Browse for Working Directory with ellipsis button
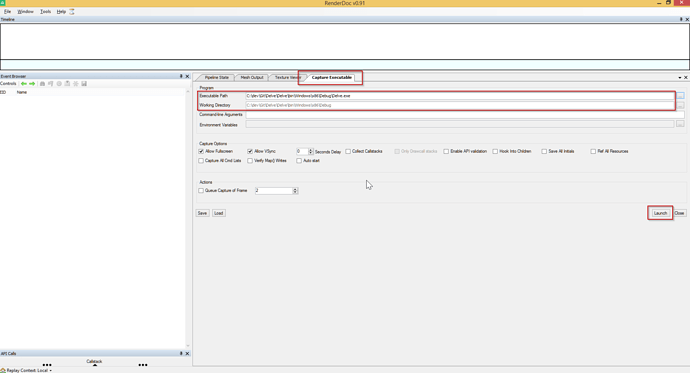This screenshot has height=373, width=690. point(680,105)
